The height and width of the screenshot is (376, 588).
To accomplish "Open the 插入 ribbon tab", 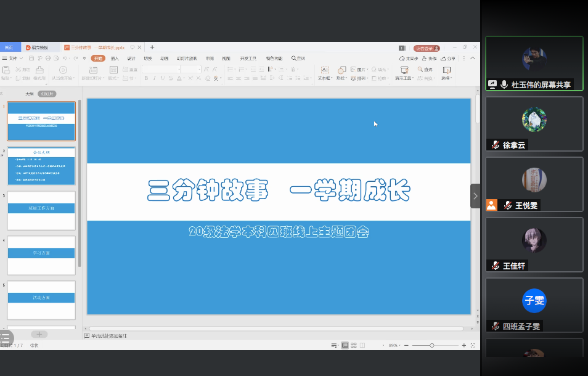I will (115, 59).
